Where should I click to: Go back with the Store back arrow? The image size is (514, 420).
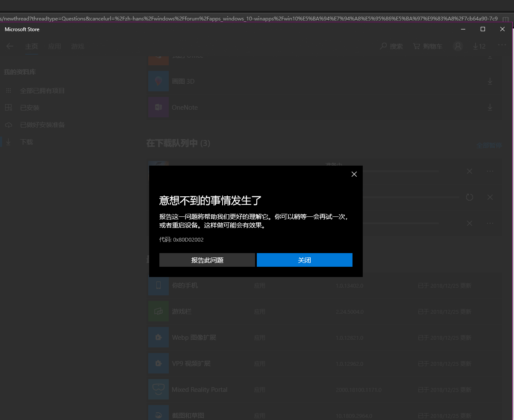10,46
